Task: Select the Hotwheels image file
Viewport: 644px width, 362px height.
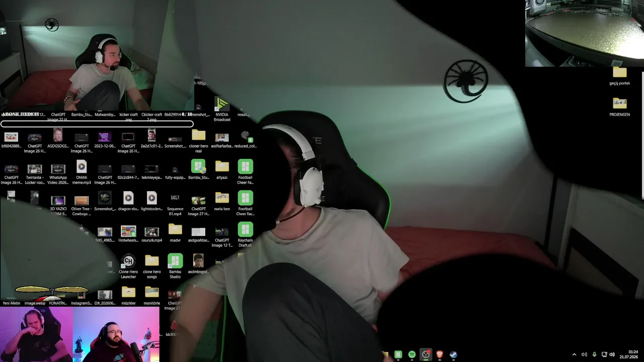Action: [128, 234]
